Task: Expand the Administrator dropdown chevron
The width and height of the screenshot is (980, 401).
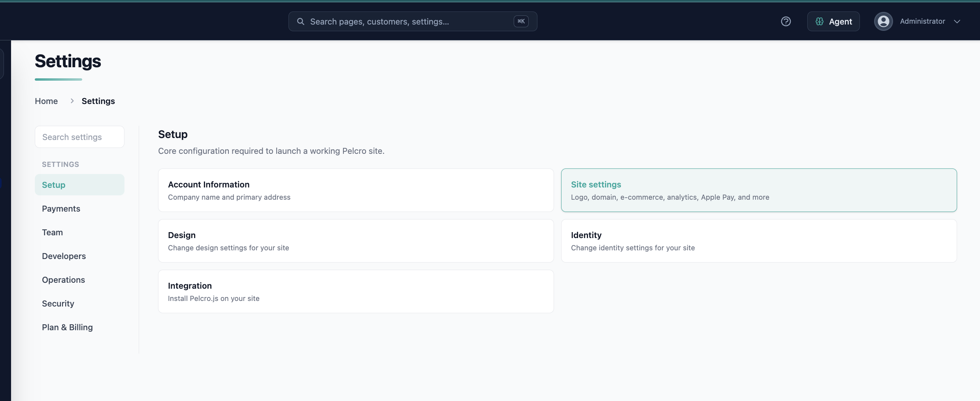Action: [957, 21]
